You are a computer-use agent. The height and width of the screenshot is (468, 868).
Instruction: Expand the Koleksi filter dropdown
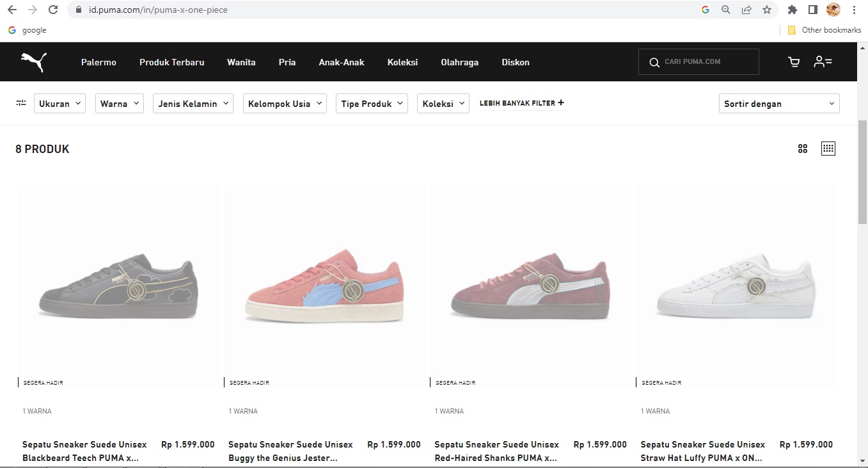pos(443,104)
